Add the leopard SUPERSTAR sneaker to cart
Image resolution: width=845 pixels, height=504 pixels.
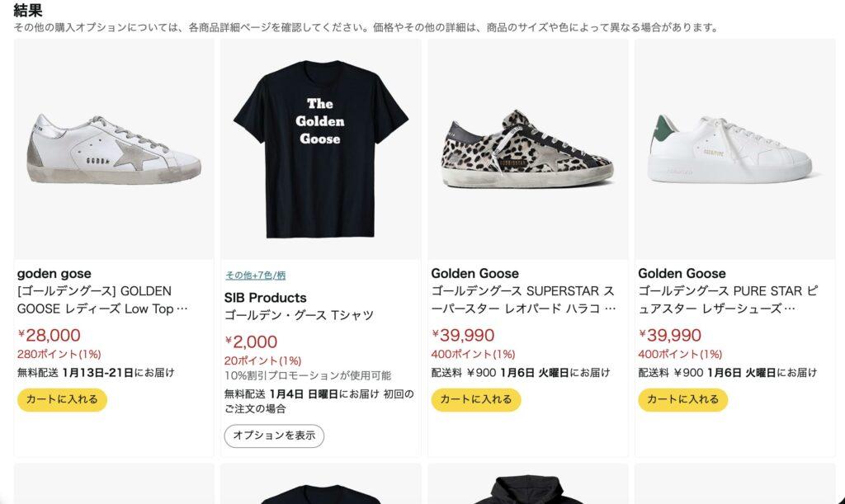coord(476,399)
